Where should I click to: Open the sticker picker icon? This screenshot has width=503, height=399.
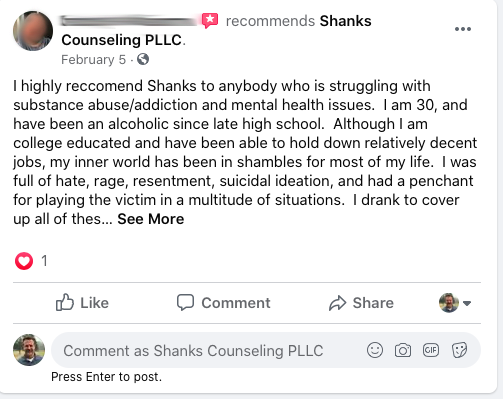click(459, 350)
